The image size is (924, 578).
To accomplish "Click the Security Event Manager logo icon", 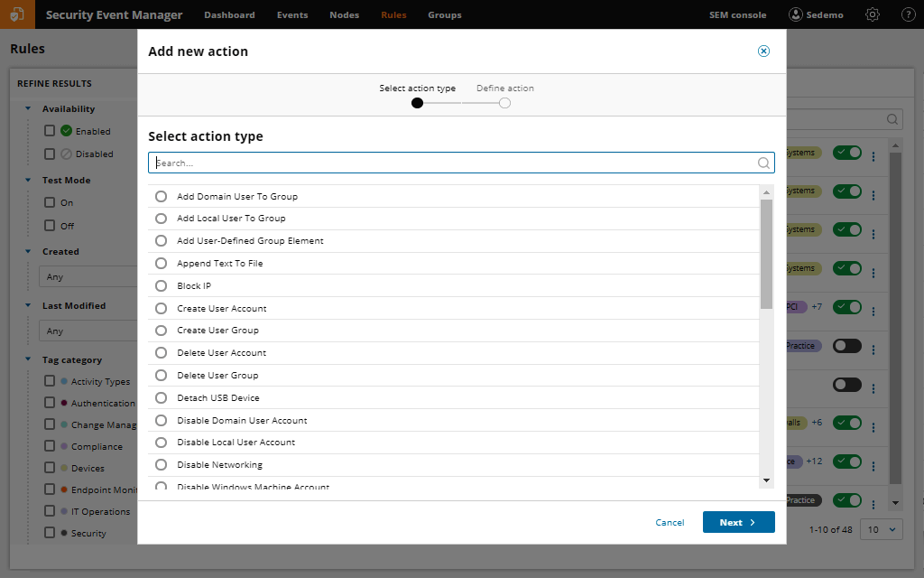I will point(16,14).
